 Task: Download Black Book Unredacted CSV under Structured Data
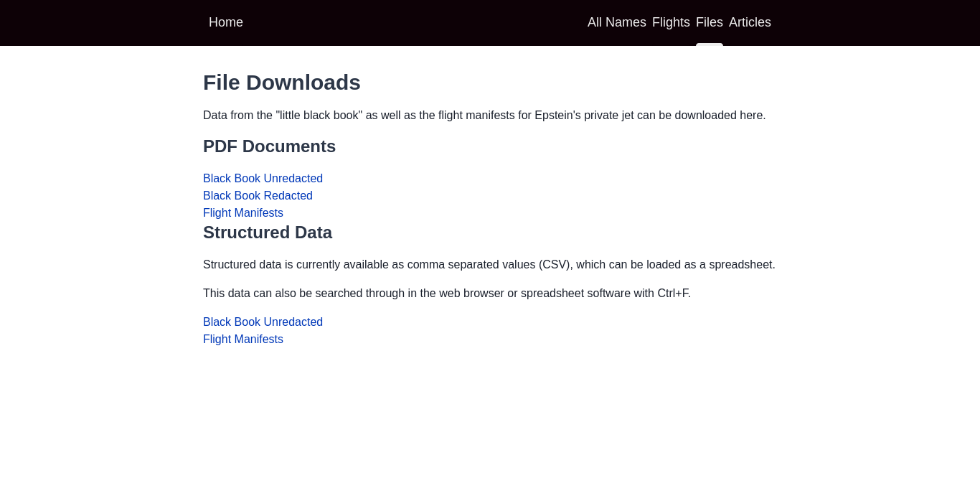click(263, 322)
